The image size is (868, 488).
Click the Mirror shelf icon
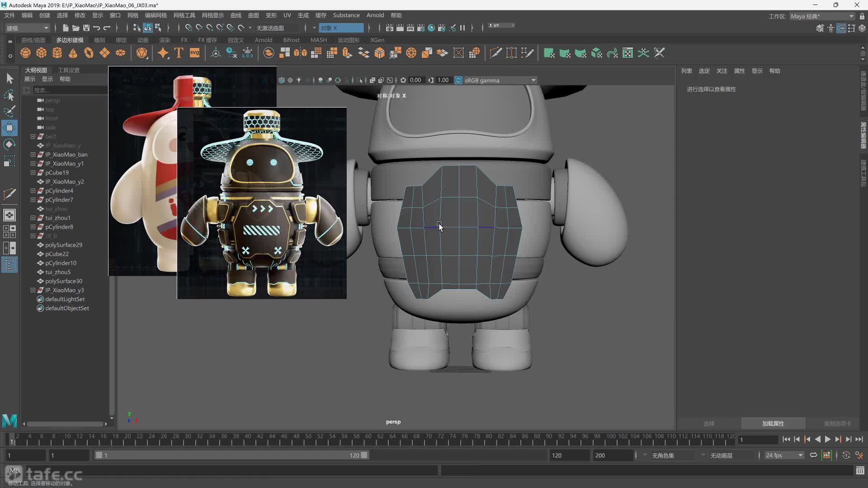point(300,53)
